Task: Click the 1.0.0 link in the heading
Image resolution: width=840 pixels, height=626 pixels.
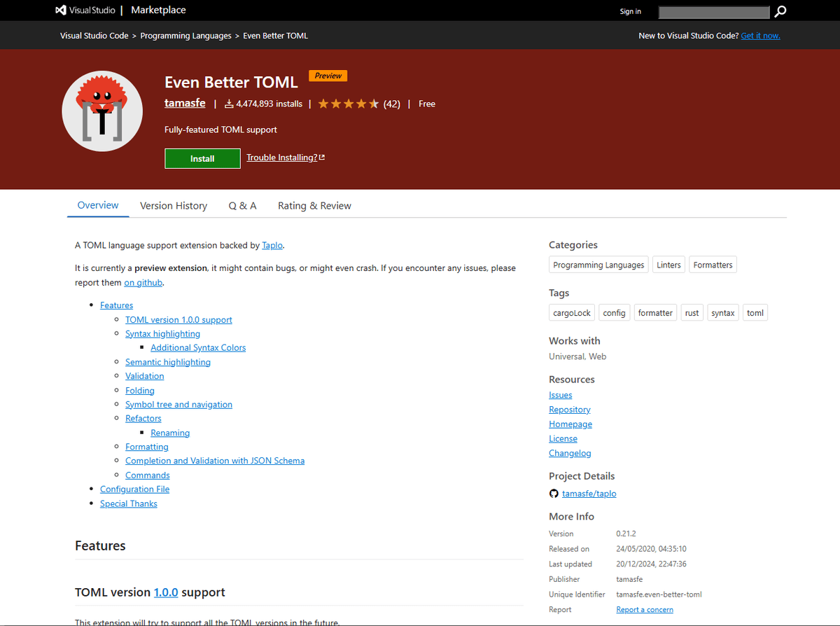Action: (x=166, y=592)
